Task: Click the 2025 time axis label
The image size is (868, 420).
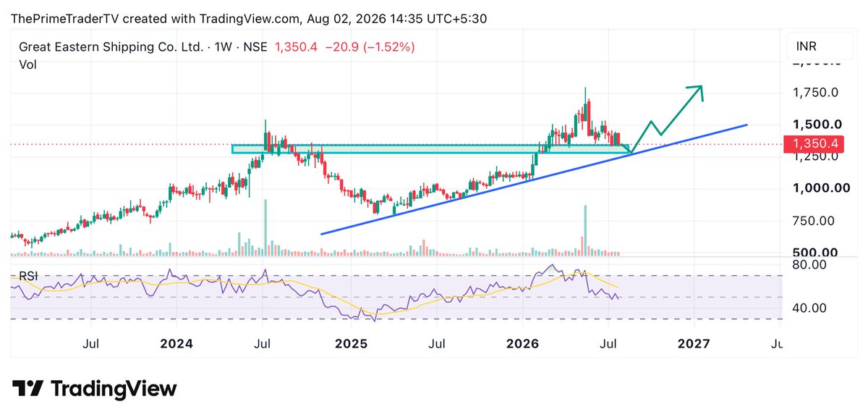Action: coord(350,343)
